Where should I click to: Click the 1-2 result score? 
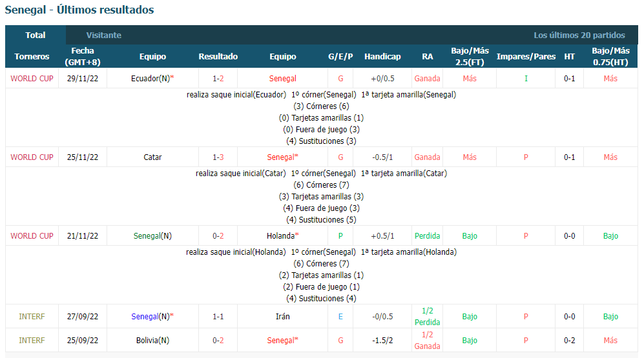tap(218, 78)
